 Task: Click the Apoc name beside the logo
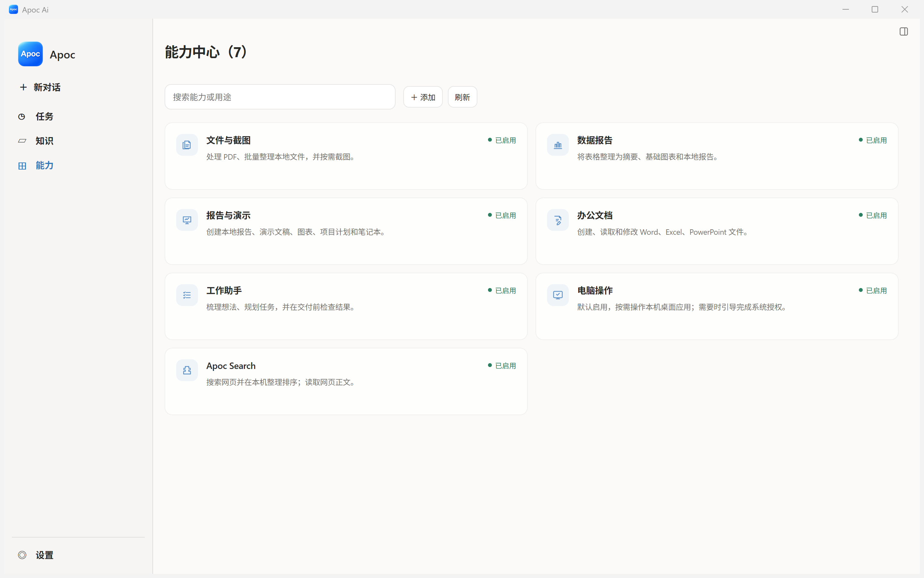pyautogui.click(x=62, y=55)
